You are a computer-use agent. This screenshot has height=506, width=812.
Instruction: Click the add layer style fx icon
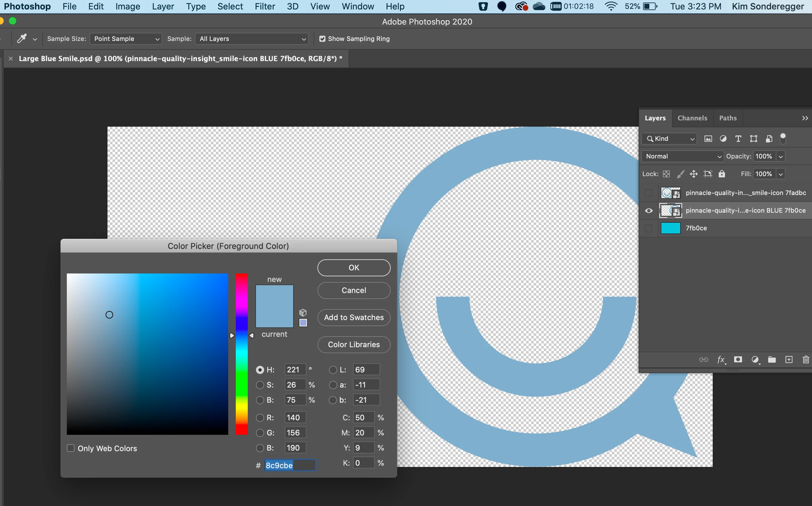(721, 360)
